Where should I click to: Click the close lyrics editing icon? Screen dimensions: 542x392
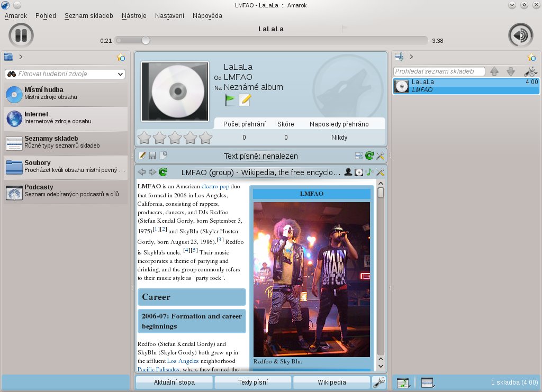point(163,155)
